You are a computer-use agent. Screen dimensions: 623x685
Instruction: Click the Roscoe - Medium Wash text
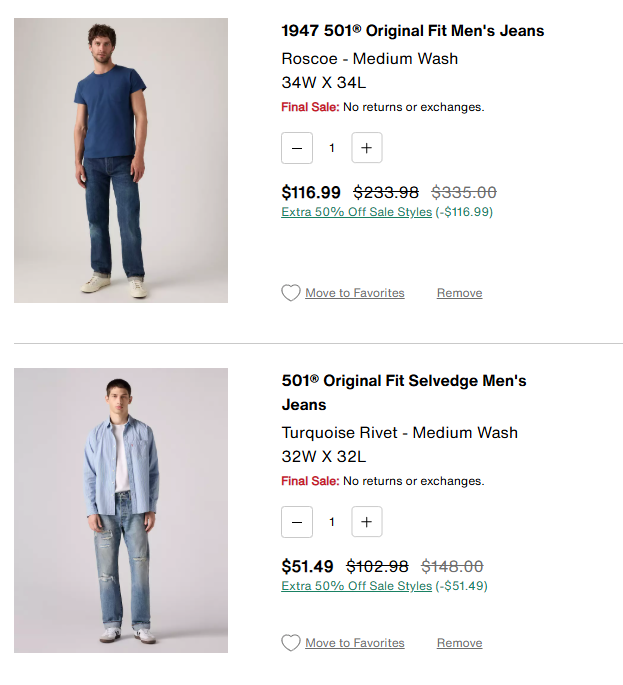[369, 58]
